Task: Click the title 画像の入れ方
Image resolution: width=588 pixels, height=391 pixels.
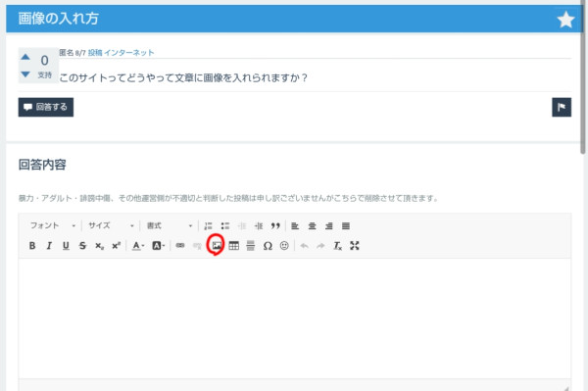Action: coord(58,19)
